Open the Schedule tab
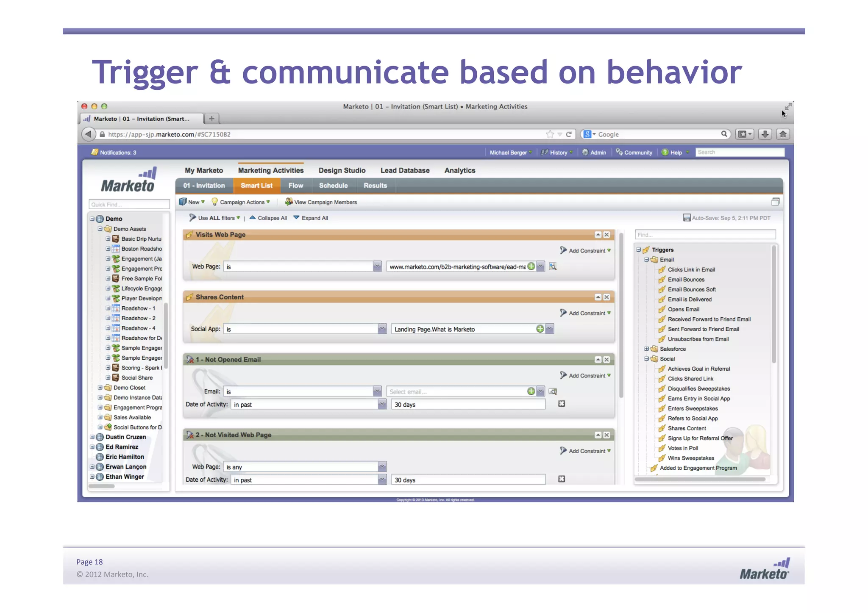This screenshot has width=868, height=613. point(333,186)
